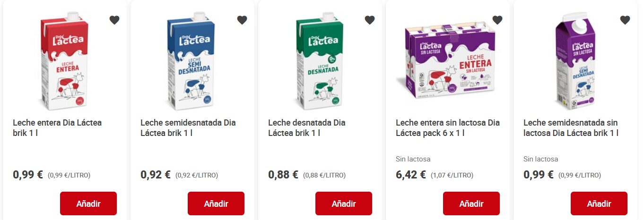This screenshot has height=220, width=644.
Task: Add Leche semidesnatada 0,92 € to cart
Action: 216,203
